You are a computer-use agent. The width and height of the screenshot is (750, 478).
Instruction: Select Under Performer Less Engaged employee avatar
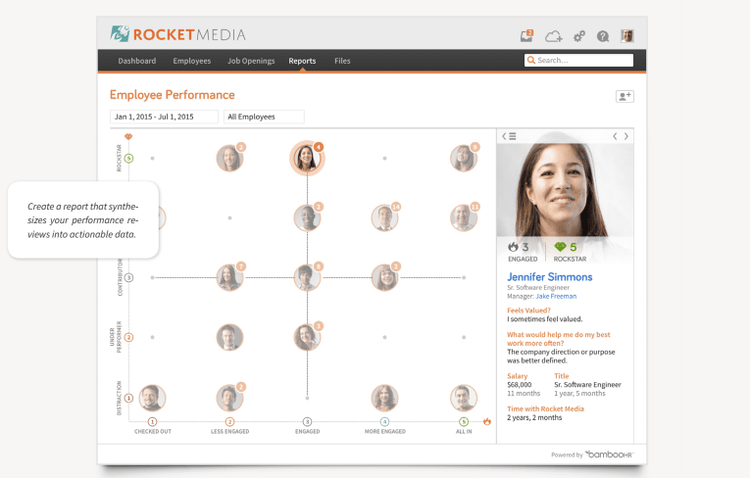coord(230,337)
